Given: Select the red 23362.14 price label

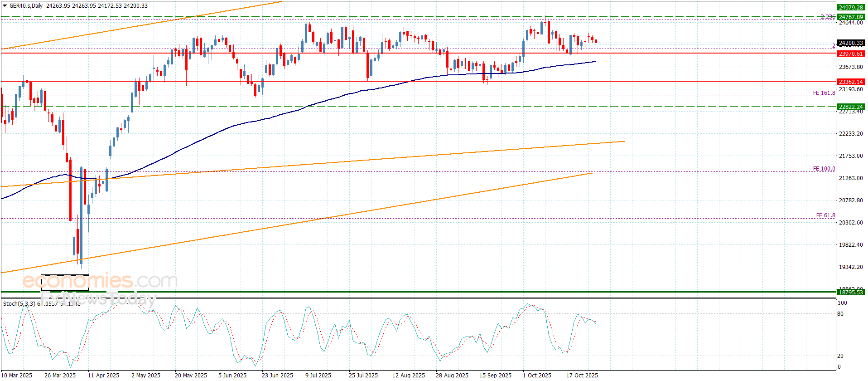Looking at the screenshot, I should (850, 82).
